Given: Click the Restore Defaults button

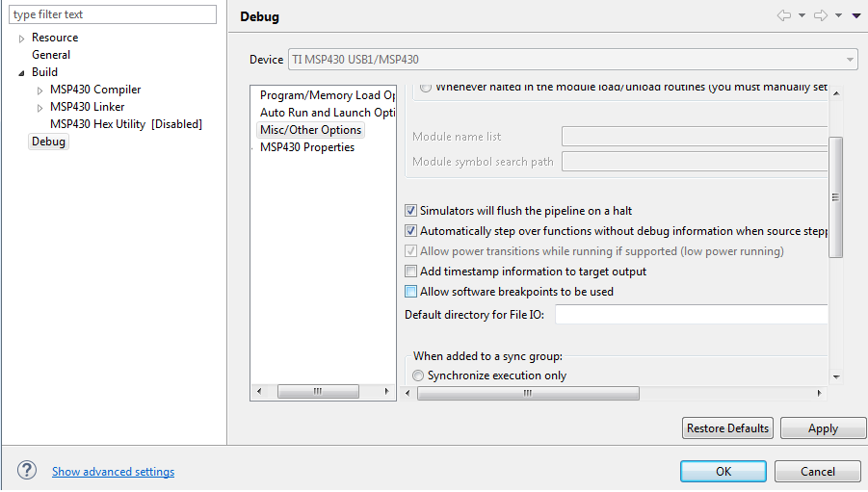Looking at the screenshot, I should [x=727, y=428].
